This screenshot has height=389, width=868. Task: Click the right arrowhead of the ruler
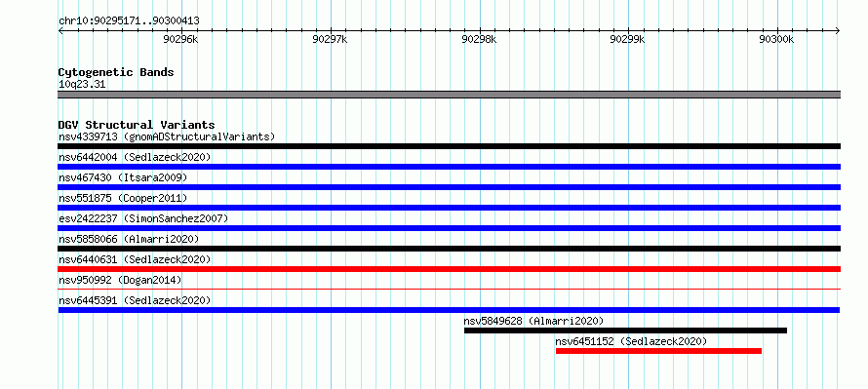(838, 31)
